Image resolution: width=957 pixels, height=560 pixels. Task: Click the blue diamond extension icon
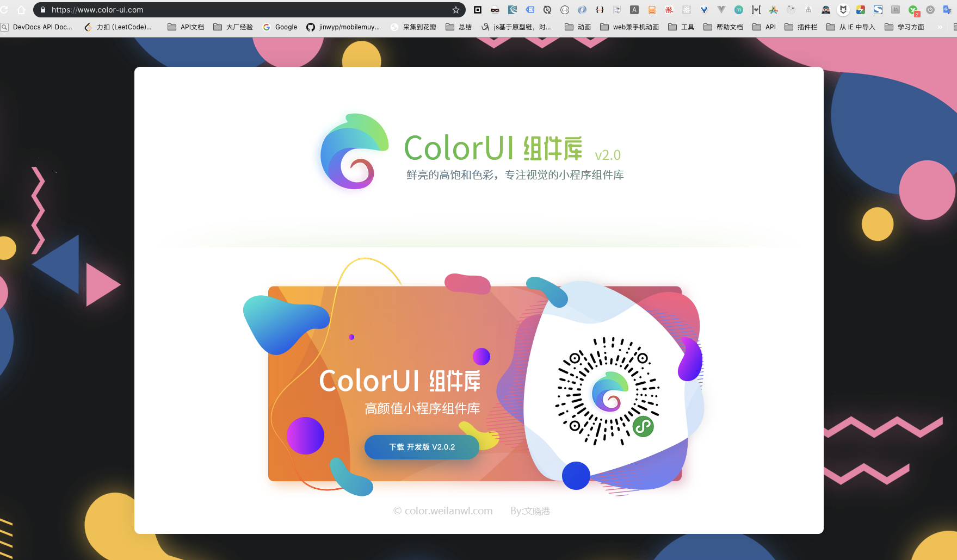coord(704,10)
